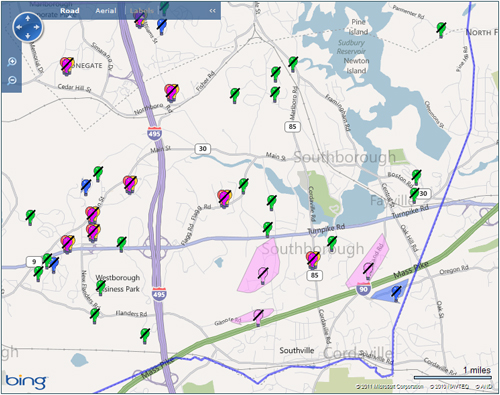The height and width of the screenshot is (395, 500).
Task: Click the large pink shaded polygon region
Action: (x=258, y=267)
